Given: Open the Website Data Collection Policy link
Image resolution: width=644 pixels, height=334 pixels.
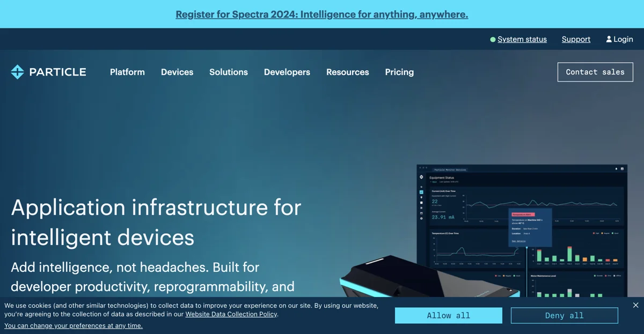Looking at the screenshot, I should coord(231,314).
